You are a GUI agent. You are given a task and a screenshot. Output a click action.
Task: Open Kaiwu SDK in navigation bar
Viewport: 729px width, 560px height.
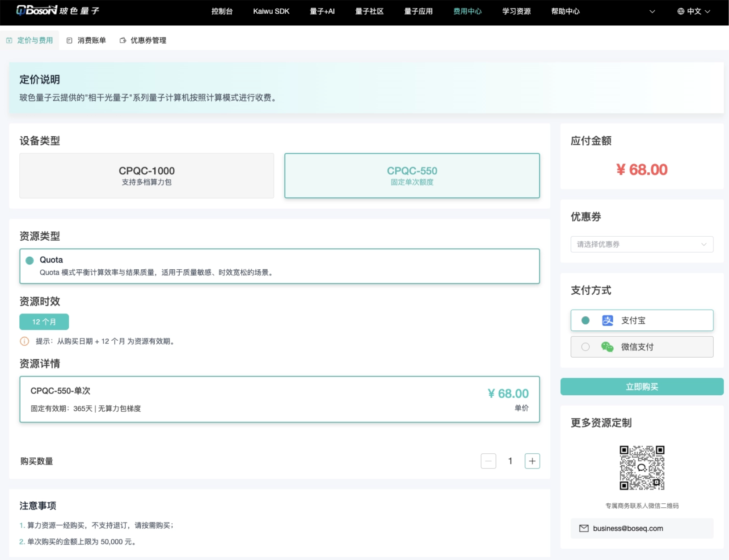pyautogui.click(x=271, y=11)
